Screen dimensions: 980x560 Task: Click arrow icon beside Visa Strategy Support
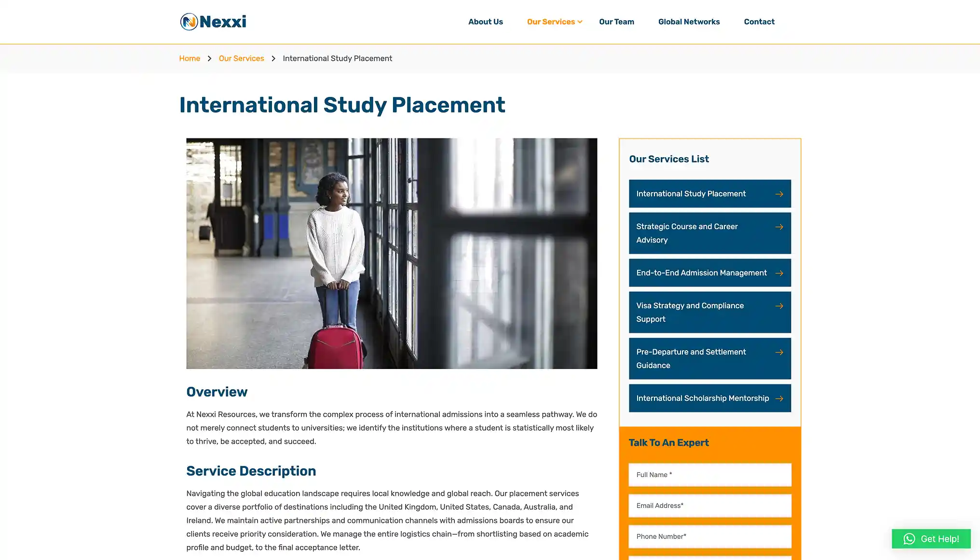click(x=779, y=306)
